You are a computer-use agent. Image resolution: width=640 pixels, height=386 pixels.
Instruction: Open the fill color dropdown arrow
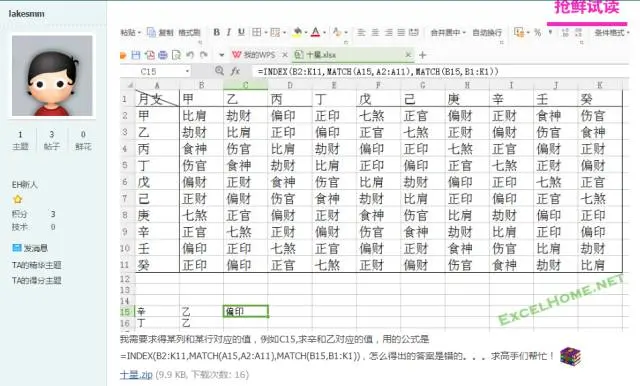pos(306,32)
